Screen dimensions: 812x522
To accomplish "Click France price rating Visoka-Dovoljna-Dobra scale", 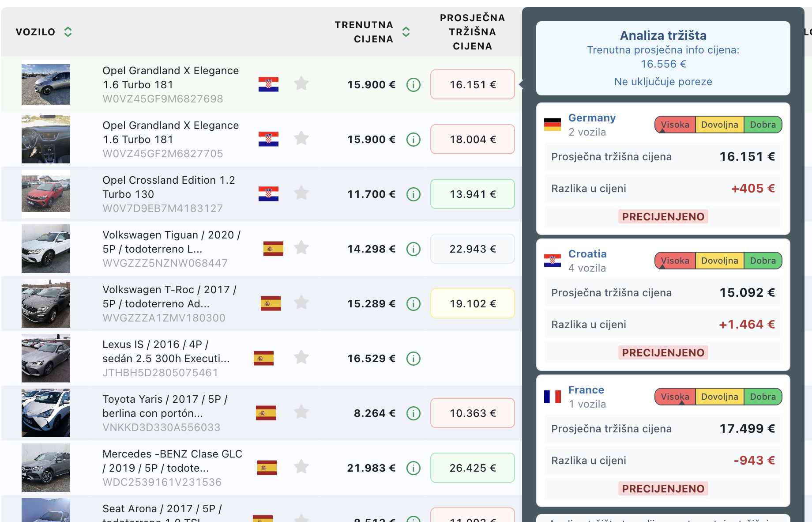I will [x=718, y=397].
